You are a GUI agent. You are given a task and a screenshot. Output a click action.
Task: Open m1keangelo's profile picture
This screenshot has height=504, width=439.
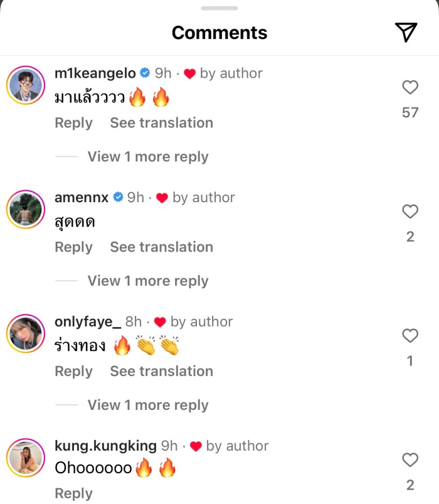click(x=26, y=85)
